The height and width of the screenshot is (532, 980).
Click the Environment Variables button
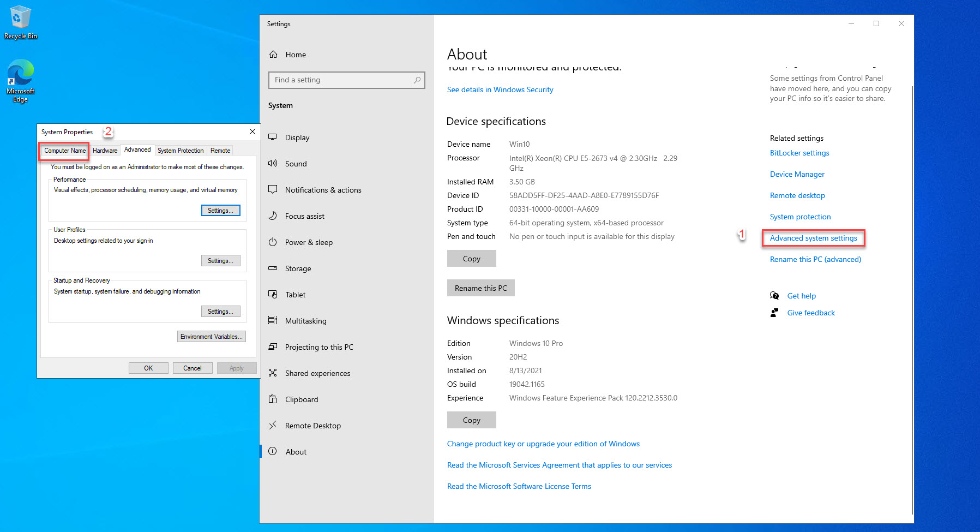(211, 336)
